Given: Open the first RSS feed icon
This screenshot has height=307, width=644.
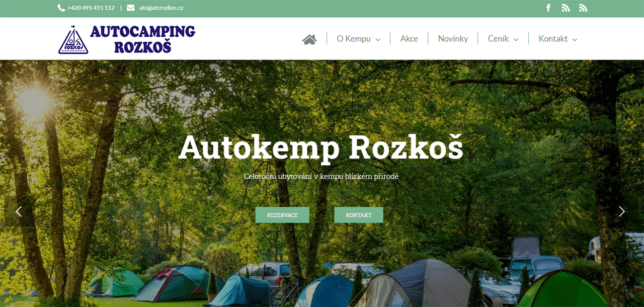Looking at the screenshot, I should (x=566, y=8).
